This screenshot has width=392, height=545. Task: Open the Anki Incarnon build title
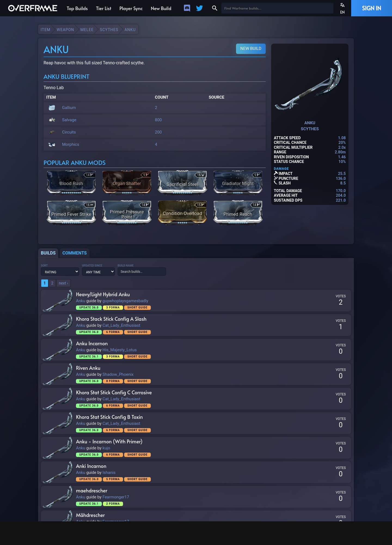tap(91, 466)
